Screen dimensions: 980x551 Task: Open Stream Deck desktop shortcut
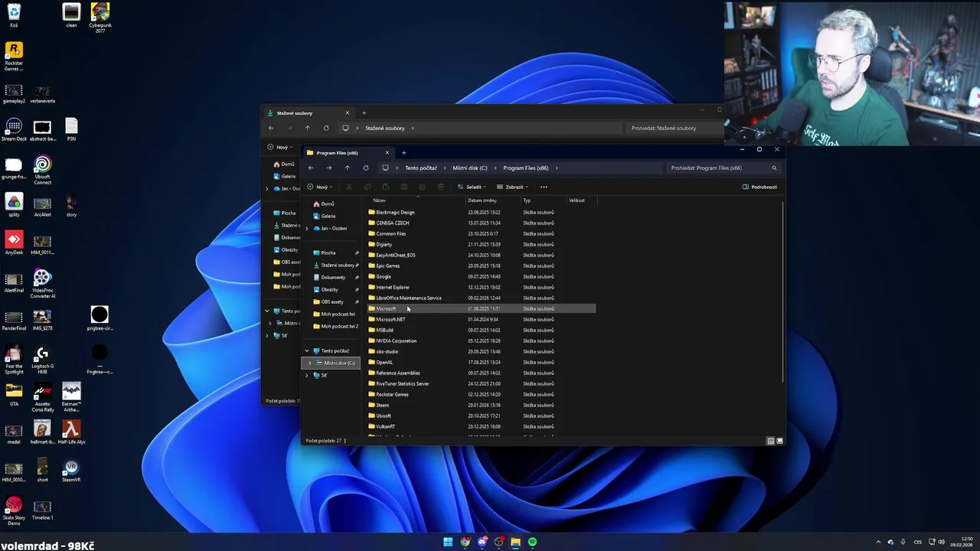point(14,130)
